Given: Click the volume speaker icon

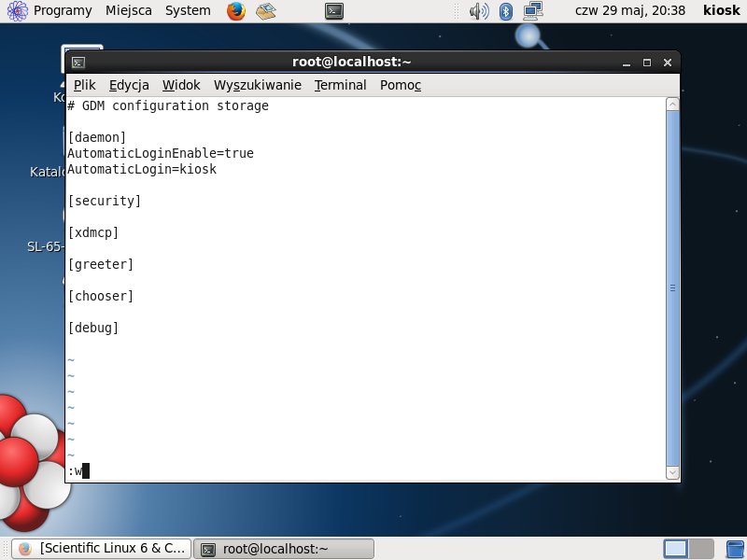Looking at the screenshot, I should (x=479, y=11).
